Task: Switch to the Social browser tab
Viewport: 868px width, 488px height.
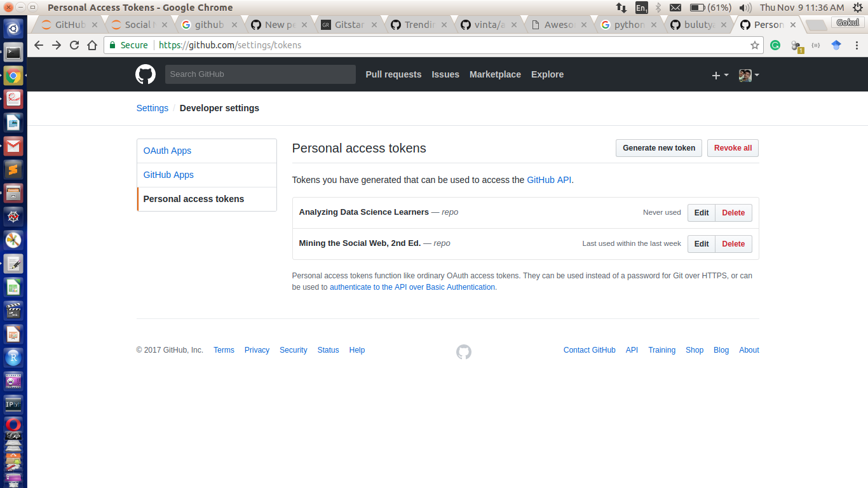Action: click(x=139, y=25)
